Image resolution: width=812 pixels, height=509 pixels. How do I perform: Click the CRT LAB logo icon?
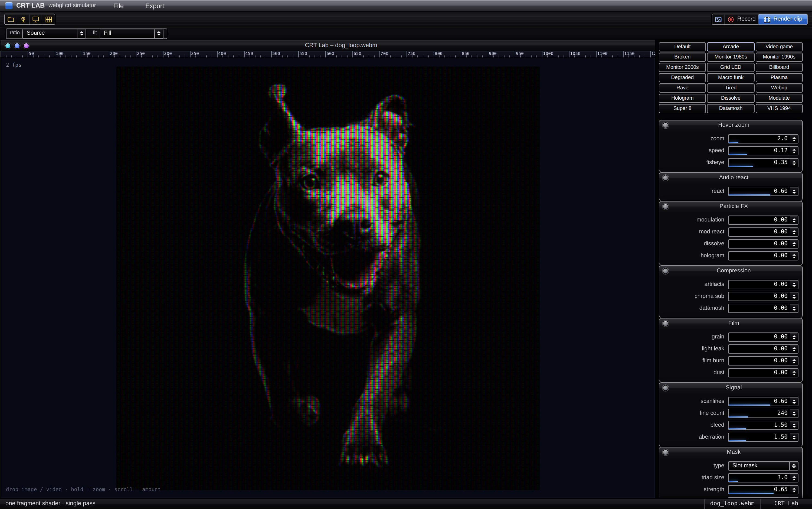pyautogui.click(x=9, y=5)
